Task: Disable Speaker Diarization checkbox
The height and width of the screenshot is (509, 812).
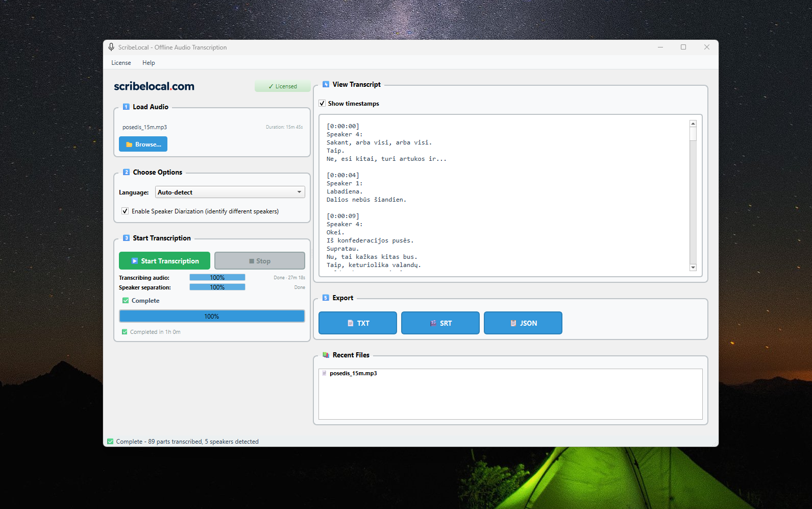Action: [125, 211]
